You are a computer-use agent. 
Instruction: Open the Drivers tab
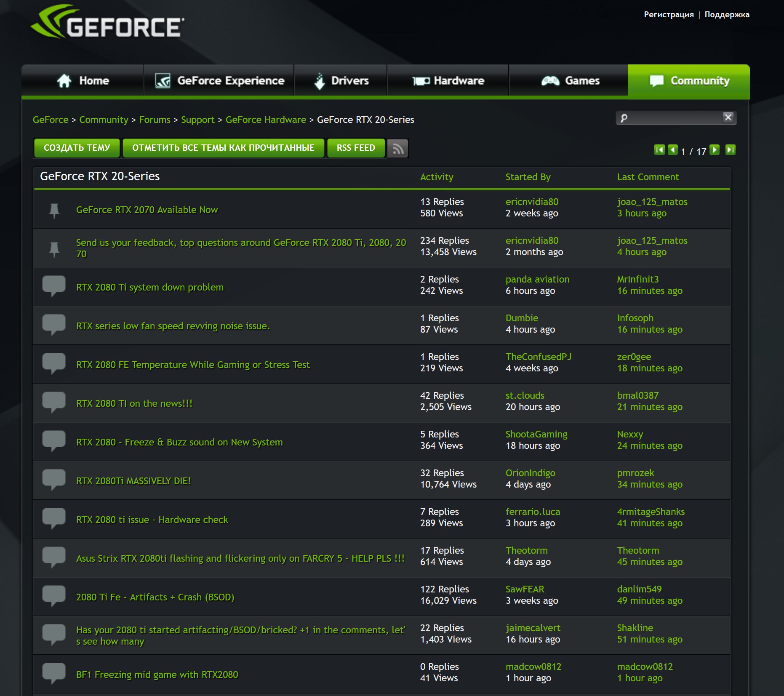pyautogui.click(x=341, y=81)
